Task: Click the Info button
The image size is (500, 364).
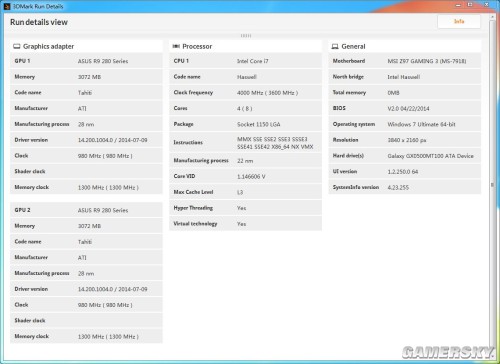Action: click(459, 21)
